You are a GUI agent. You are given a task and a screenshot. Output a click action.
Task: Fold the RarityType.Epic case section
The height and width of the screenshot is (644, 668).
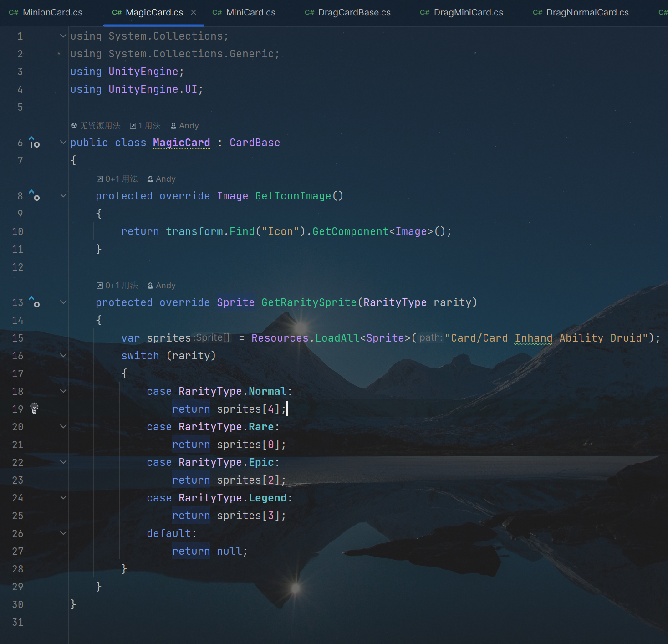[63, 462]
